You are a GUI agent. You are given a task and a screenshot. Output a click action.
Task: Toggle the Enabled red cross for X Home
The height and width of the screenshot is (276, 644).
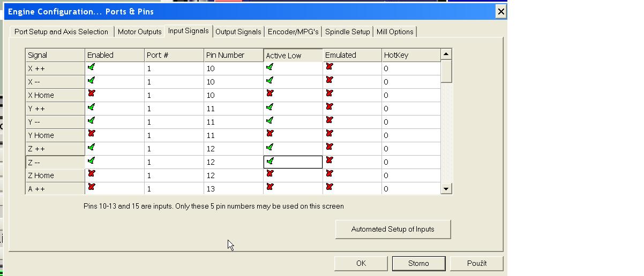point(92,94)
